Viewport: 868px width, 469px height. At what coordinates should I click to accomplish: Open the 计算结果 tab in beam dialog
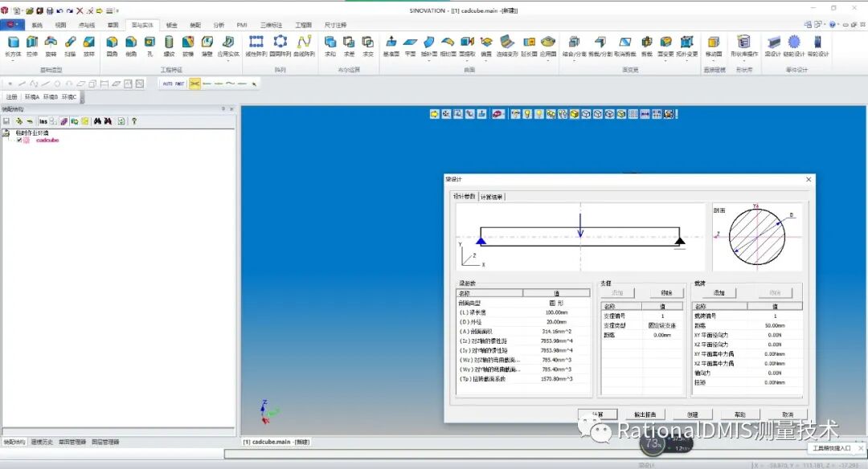click(x=492, y=197)
